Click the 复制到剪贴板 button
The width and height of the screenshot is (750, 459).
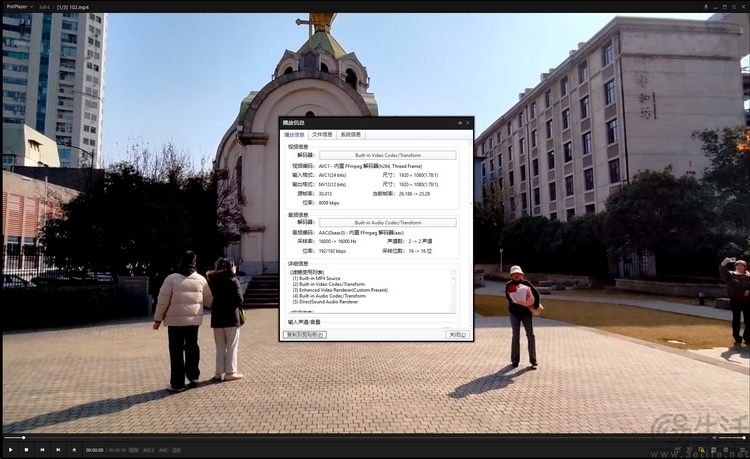pos(305,335)
